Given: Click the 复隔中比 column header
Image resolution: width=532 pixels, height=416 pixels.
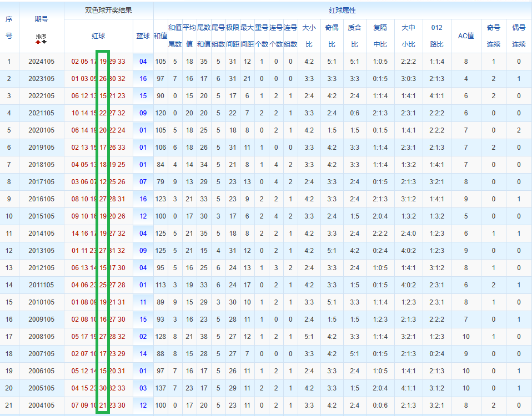Looking at the screenshot, I should coord(380,35).
